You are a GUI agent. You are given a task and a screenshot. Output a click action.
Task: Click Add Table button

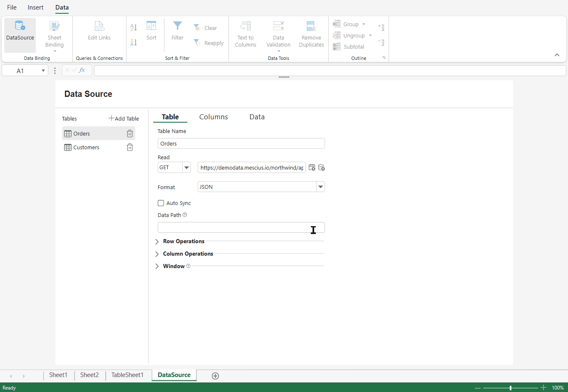[124, 118]
